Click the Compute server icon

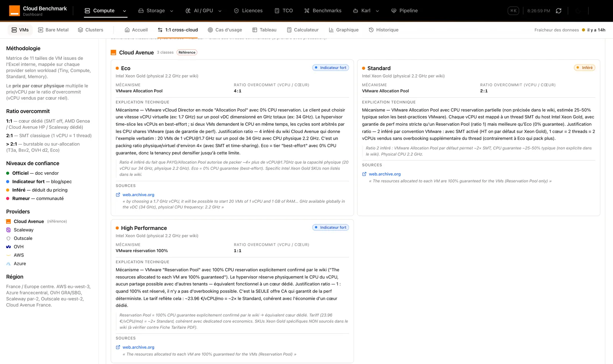[x=87, y=11]
